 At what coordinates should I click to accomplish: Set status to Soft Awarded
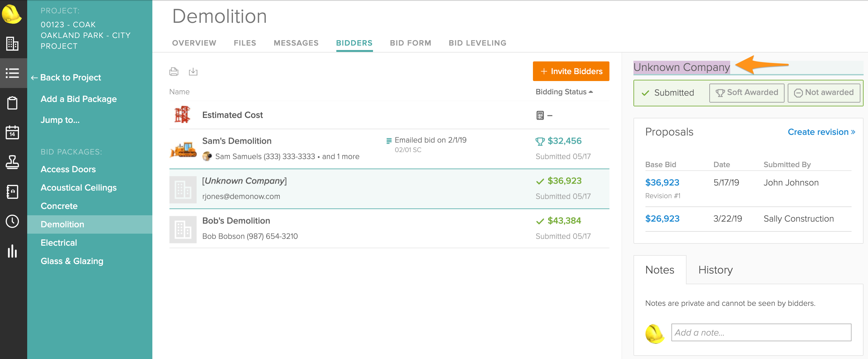746,93
